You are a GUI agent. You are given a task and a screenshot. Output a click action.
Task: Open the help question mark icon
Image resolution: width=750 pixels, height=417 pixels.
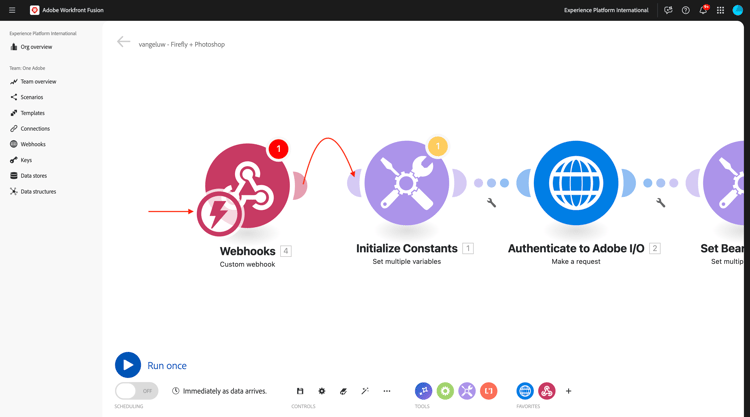[685, 10]
